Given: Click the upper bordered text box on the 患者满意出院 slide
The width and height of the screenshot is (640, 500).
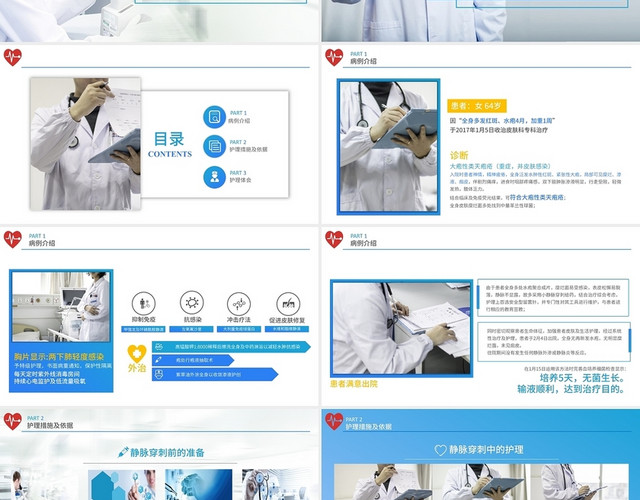Looking at the screenshot, I should [553, 298].
